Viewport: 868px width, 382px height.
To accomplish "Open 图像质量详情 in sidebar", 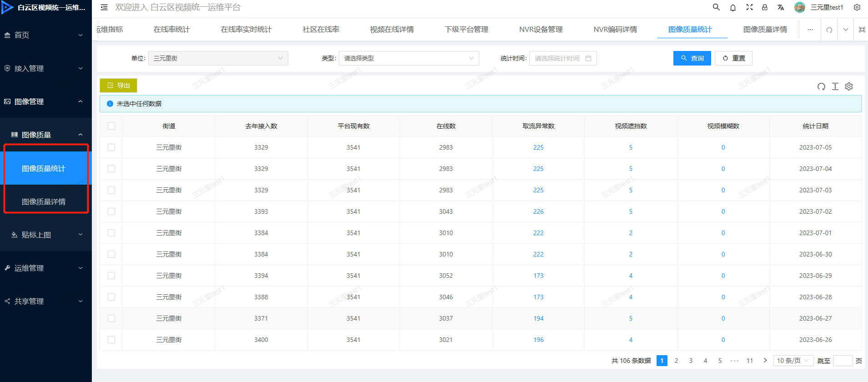I will 46,201.
